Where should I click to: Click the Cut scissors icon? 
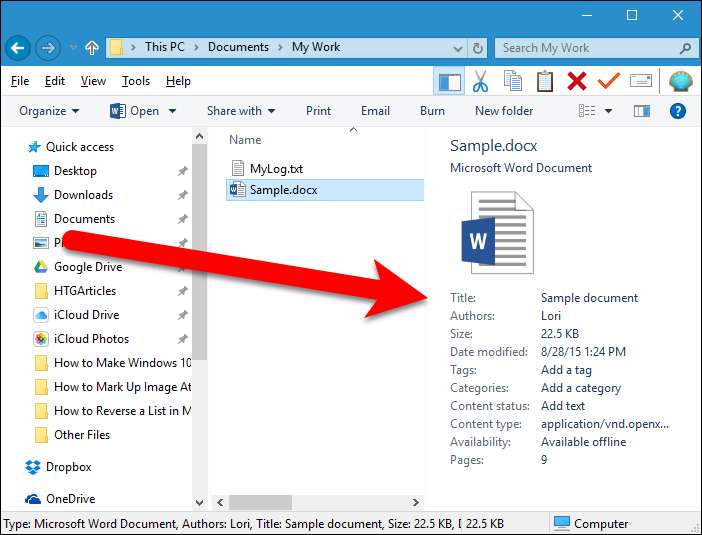481,81
